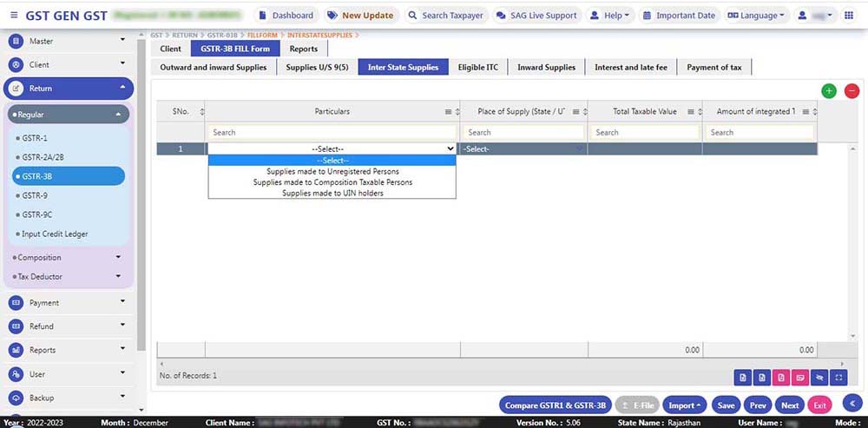This screenshot has width=868, height=428.
Task: Open the apps grid icon in header
Action: point(848,15)
